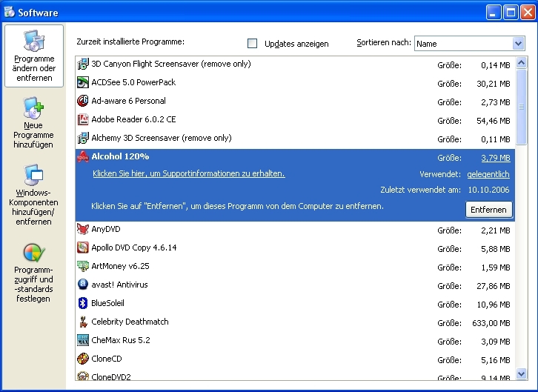Click the CloneCD icon
Image resolution: width=538 pixels, height=392 pixels.
[83, 359]
